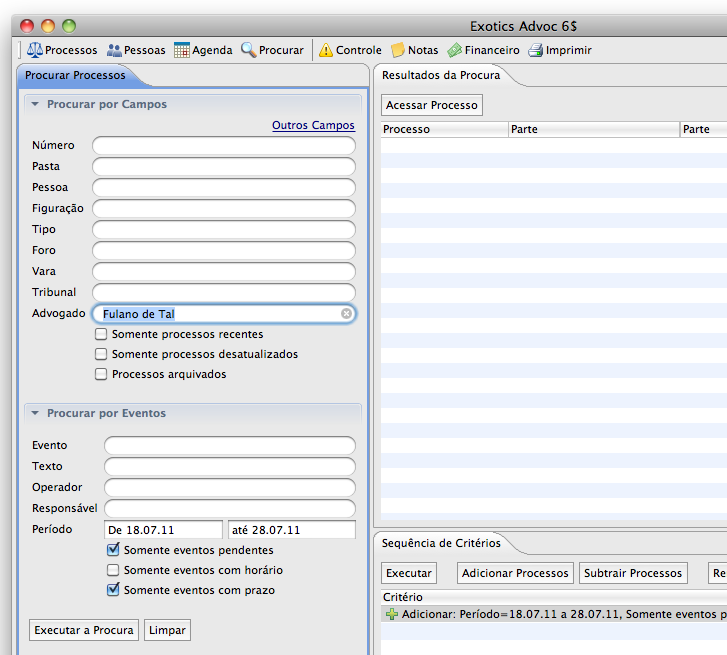This screenshot has width=727, height=655.
Task: Uncheck Somente eventos pendentes
Action: 113,550
